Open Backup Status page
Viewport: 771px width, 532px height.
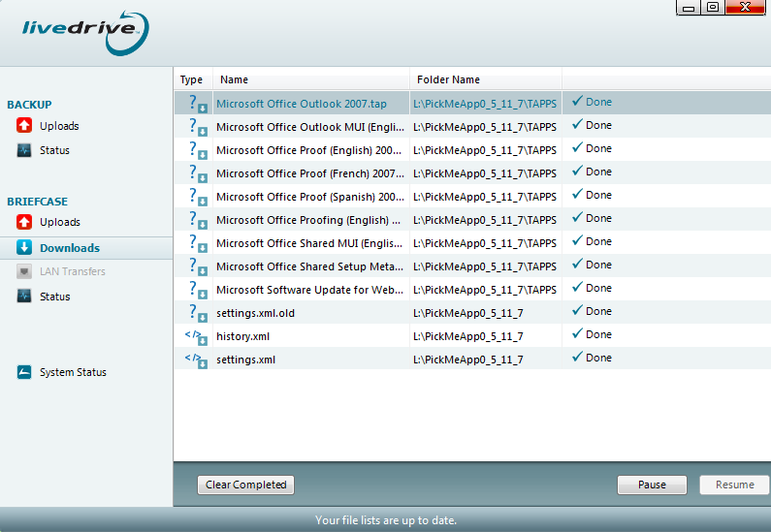(54, 150)
